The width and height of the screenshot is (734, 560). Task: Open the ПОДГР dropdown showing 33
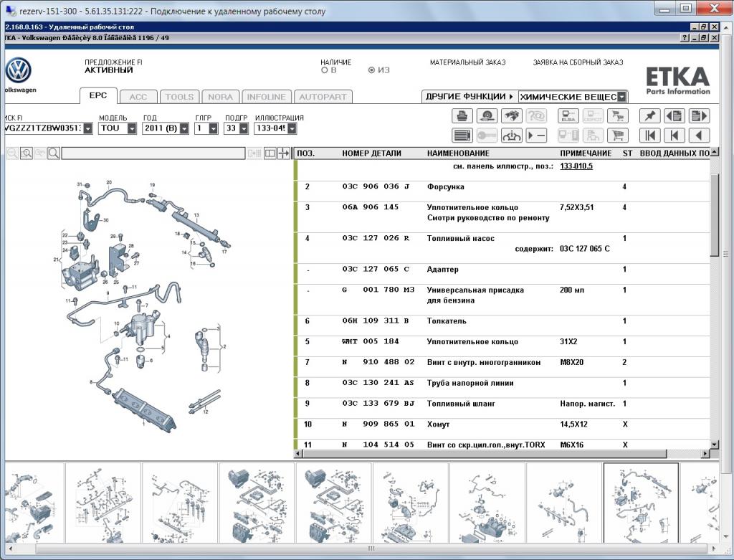tap(244, 128)
